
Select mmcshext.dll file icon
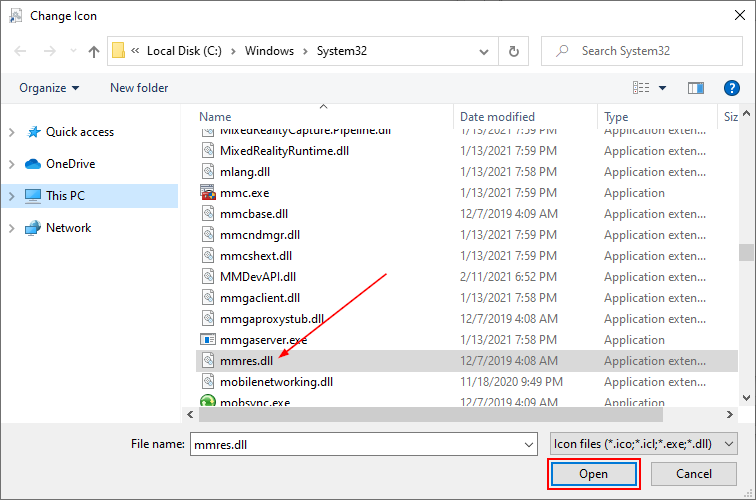click(208, 256)
